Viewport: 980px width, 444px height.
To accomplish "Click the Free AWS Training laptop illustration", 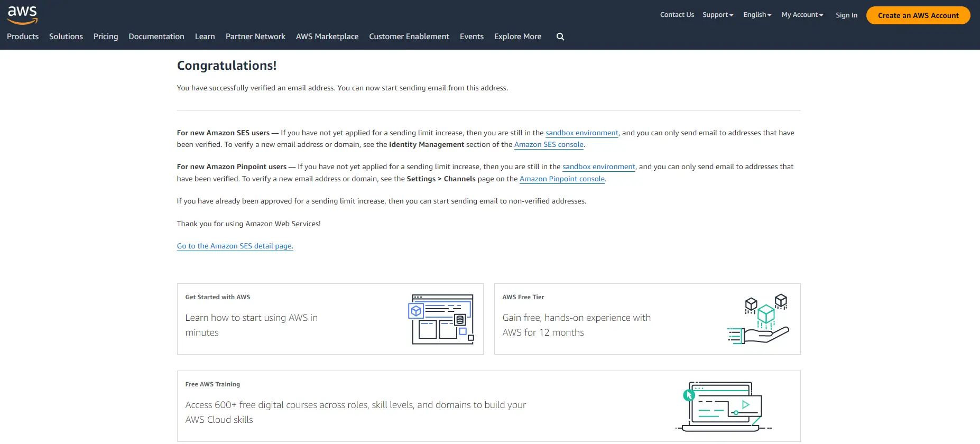I will point(723,406).
